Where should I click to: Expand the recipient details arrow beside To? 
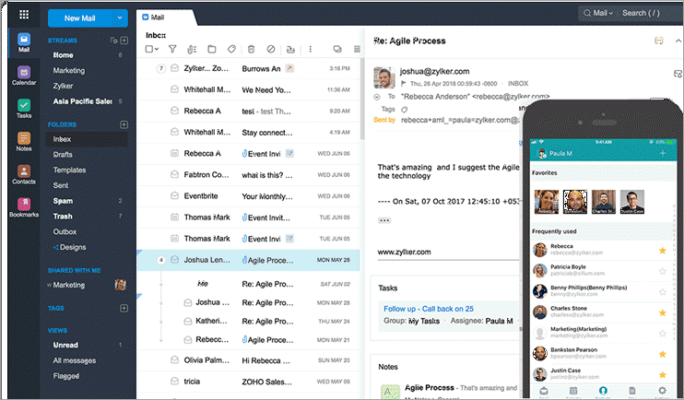pos(377,97)
